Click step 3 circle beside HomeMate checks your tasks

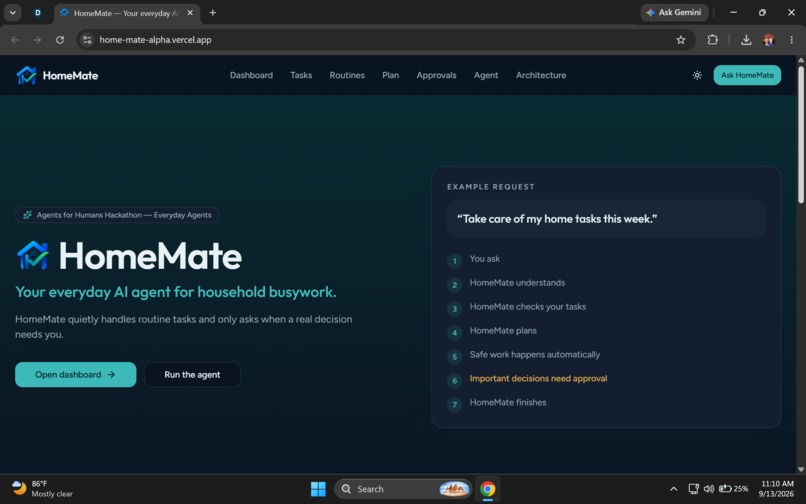click(x=454, y=309)
